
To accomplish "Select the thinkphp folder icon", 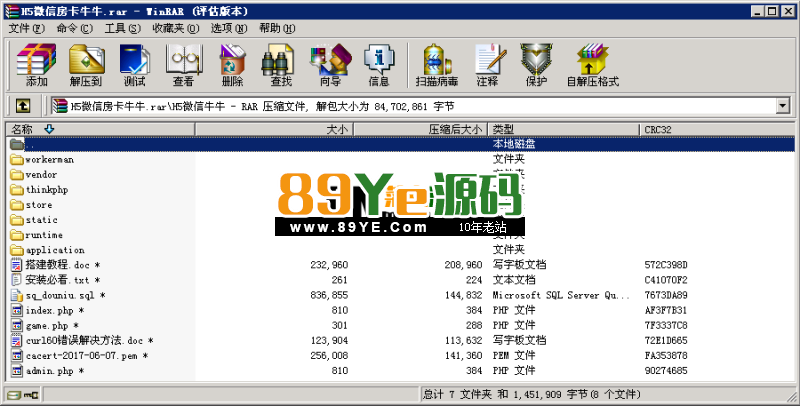I will 17,190.
